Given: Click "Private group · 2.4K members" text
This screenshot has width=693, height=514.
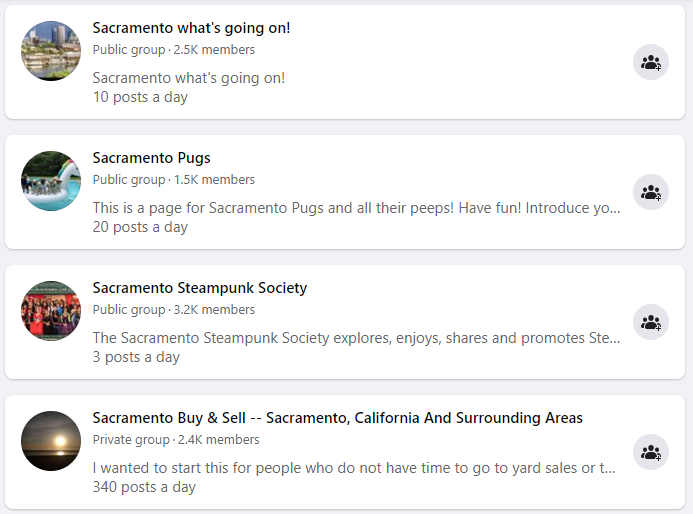Looking at the screenshot, I should tap(176, 440).
